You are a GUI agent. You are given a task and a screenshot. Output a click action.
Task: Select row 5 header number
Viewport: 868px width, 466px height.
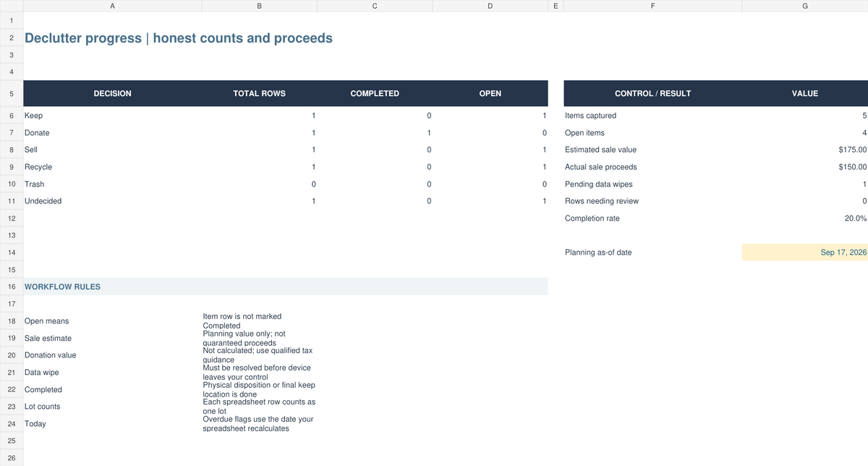[12, 93]
